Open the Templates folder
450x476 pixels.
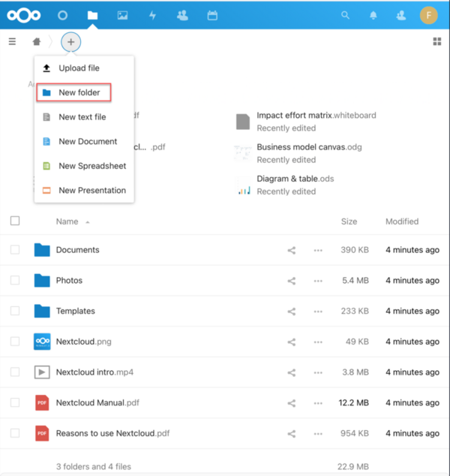76,311
